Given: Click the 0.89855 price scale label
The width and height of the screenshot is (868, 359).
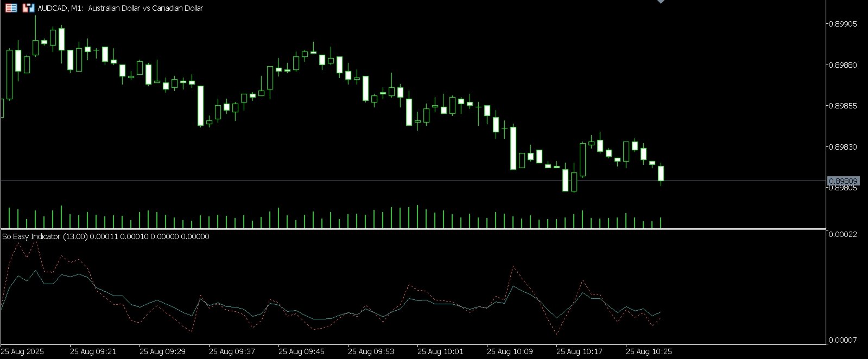Looking at the screenshot, I should [x=842, y=106].
